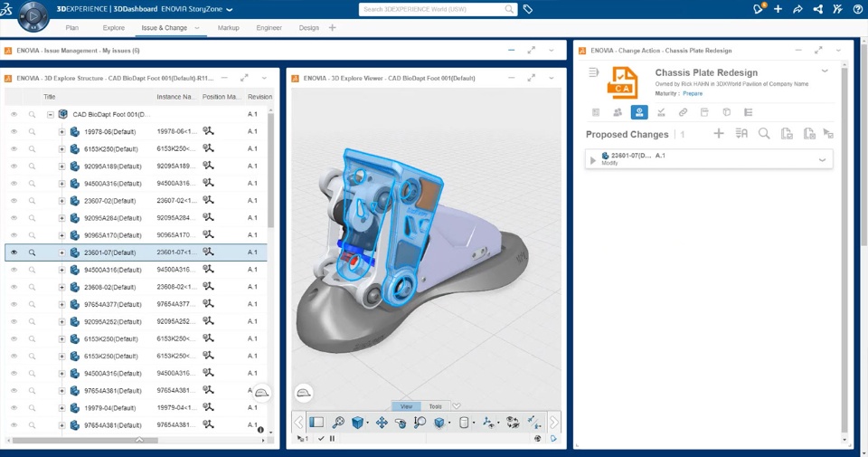Image resolution: width=868 pixels, height=457 pixels.
Task: Select the Rotate tool in viewer toolbar
Action: tap(401, 423)
